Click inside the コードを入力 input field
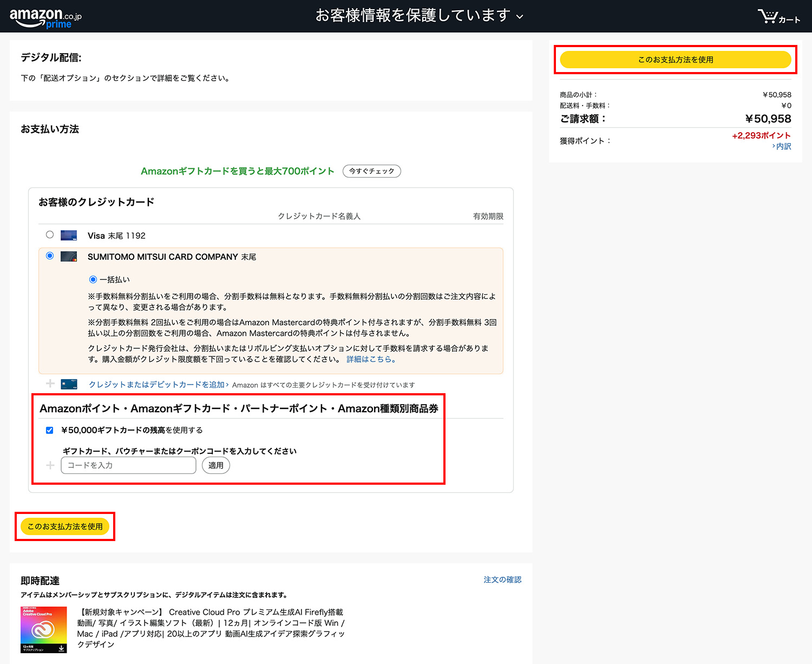This screenshot has height=664, width=812. tap(128, 465)
